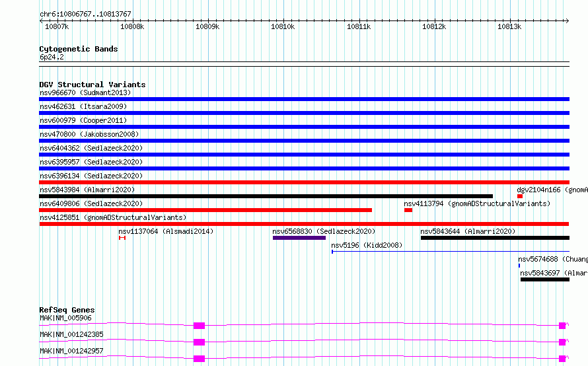Screen dimensions: 588x366
Task: Click the right arrowhead of the ruler
Action: (568, 20)
